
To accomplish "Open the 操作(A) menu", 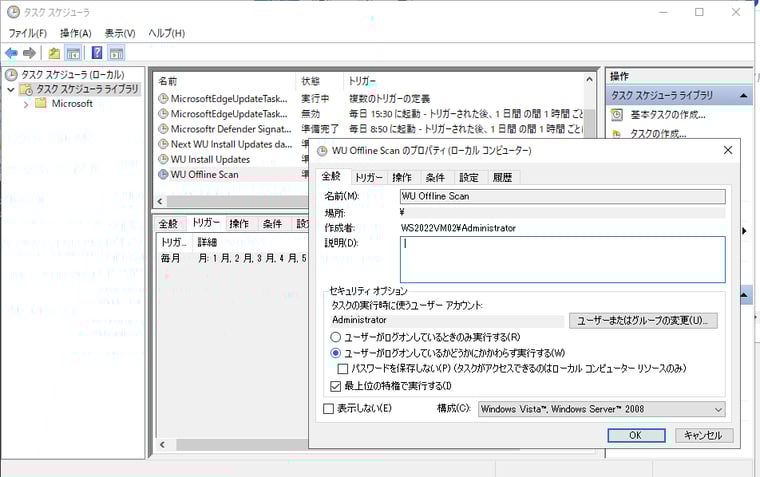I will coord(76,33).
